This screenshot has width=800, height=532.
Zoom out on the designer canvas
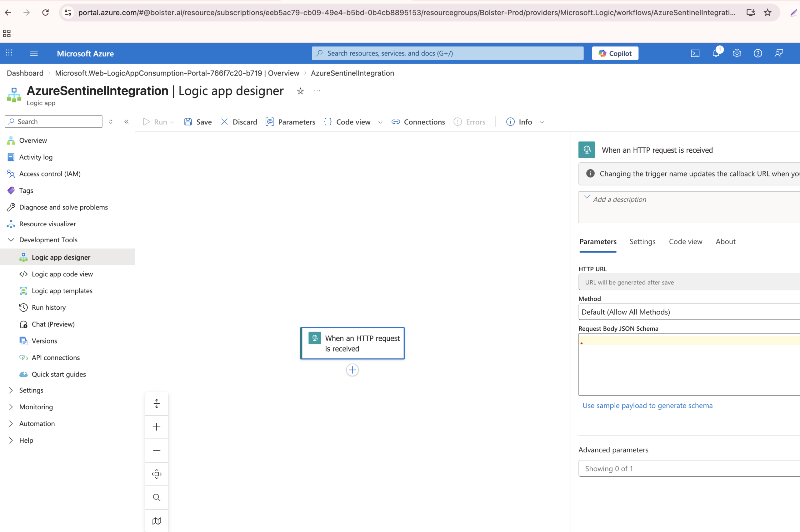coord(157,451)
